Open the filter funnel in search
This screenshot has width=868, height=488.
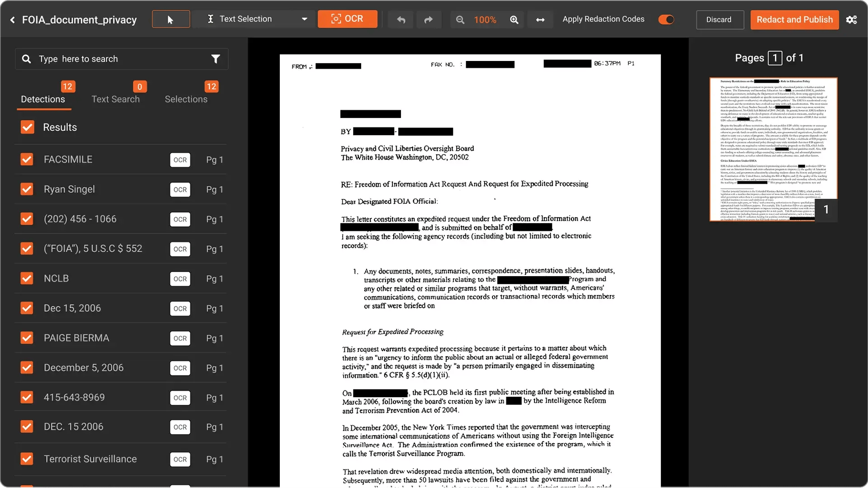coord(216,59)
